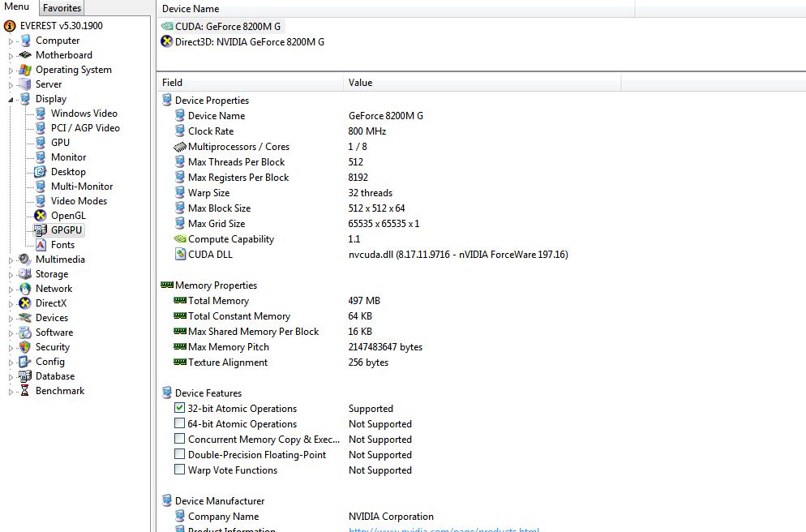Viewport: 806px width, 532px height.
Task: Expand the Storage tree node
Action: coord(11,275)
